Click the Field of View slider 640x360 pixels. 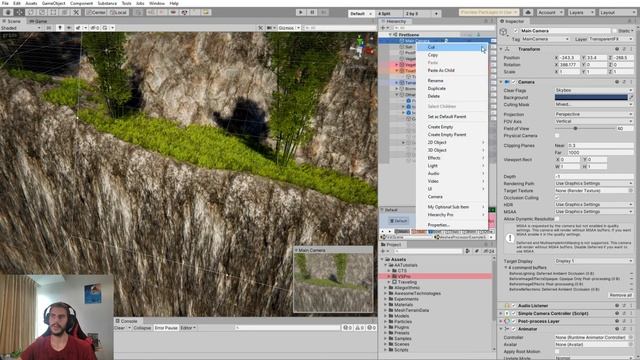pos(584,129)
